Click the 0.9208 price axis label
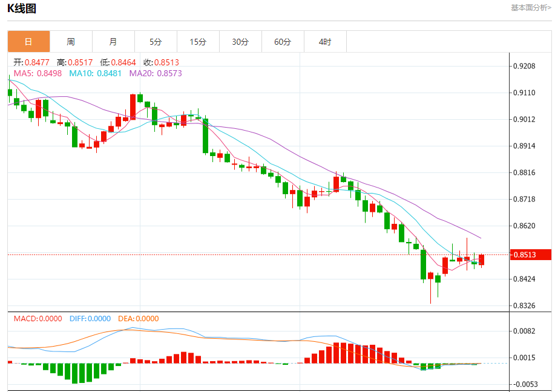Viewport: 555px width, 392px height. 524,66
